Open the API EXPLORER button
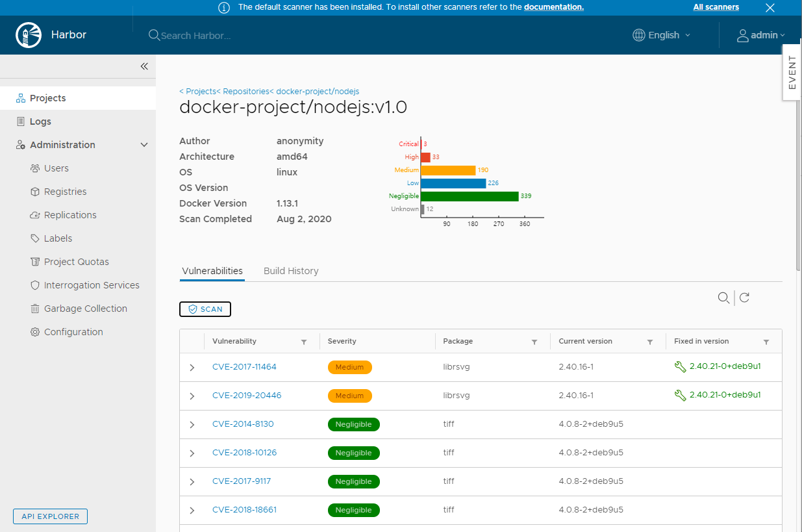The height and width of the screenshot is (532, 802). (x=50, y=516)
